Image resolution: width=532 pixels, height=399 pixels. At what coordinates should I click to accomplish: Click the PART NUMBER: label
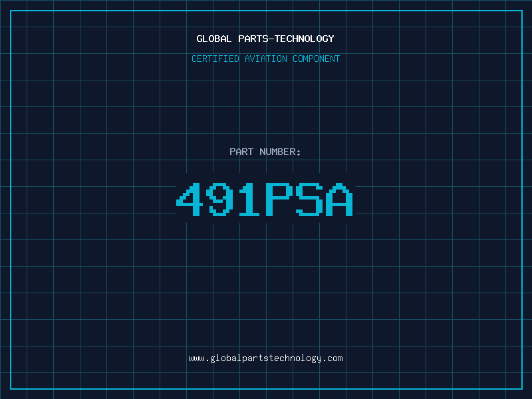(x=265, y=152)
